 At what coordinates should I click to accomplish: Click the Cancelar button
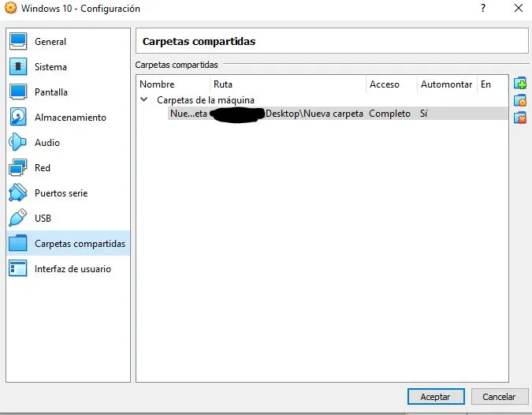click(500, 396)
